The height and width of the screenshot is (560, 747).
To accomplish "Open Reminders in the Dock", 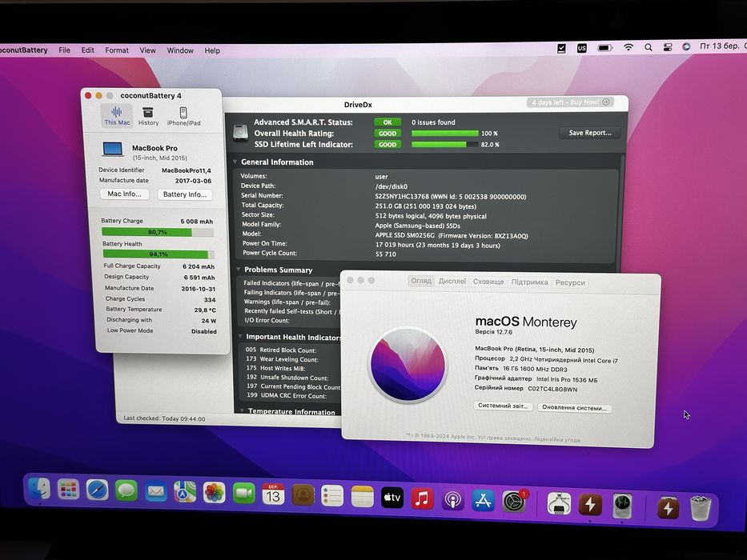I will click(x=332, y=496).
